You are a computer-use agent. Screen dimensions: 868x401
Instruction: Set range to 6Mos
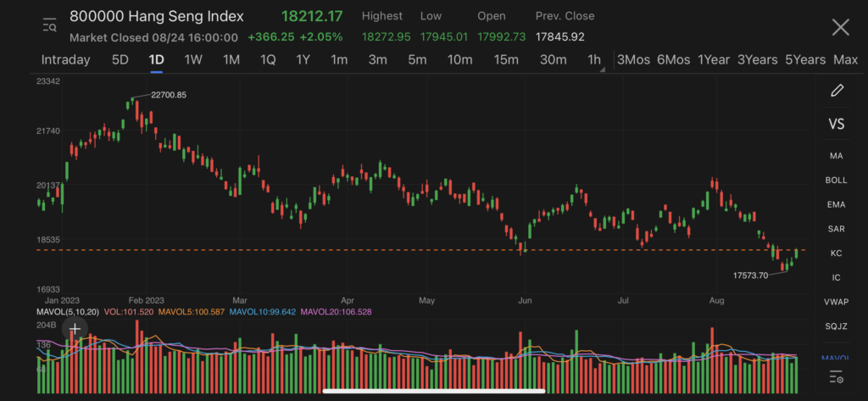[x=674, y=60]
